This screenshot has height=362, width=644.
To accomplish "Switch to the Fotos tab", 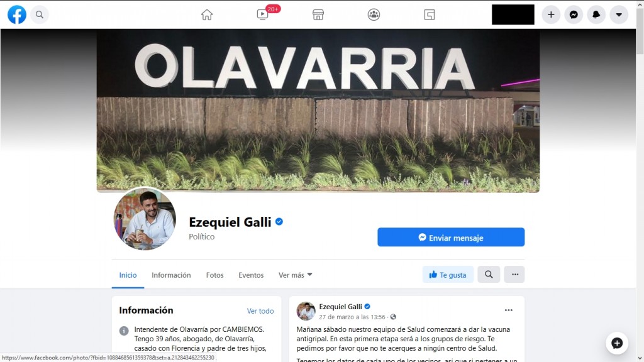I will point(215,275).
